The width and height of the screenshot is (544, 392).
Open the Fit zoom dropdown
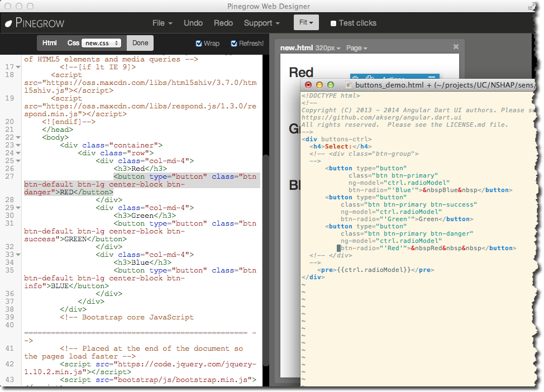tap(306, 22)
